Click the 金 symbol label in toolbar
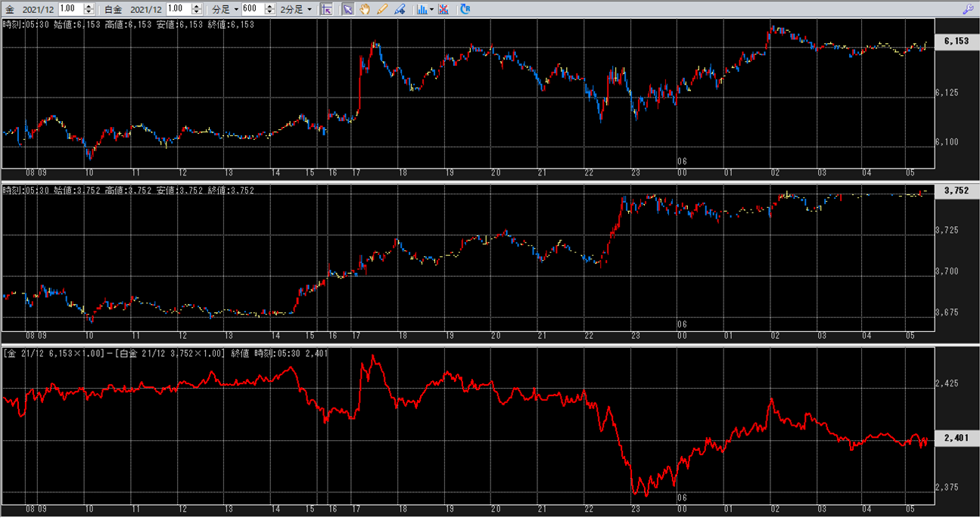 click(9, 9)
